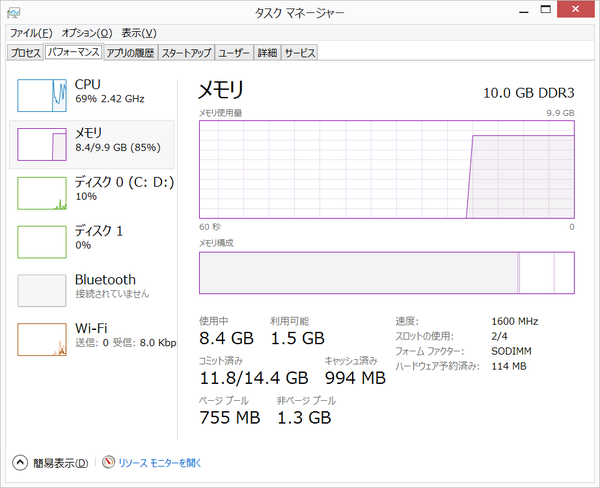Switch to the ユーザー tab

pos(234,52)
